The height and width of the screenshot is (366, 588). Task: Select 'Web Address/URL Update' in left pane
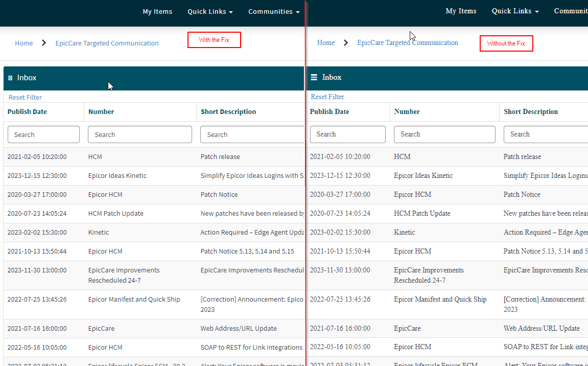coord(239,328)
